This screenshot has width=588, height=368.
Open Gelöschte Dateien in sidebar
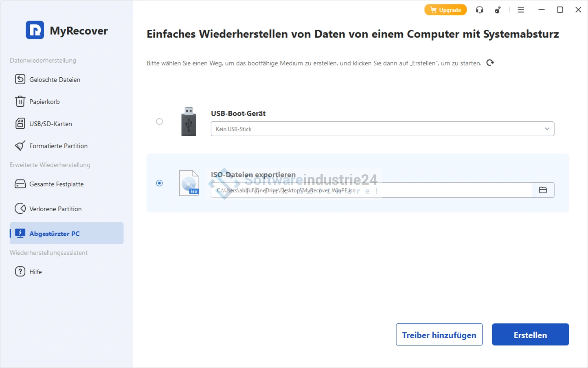point(54,80)
